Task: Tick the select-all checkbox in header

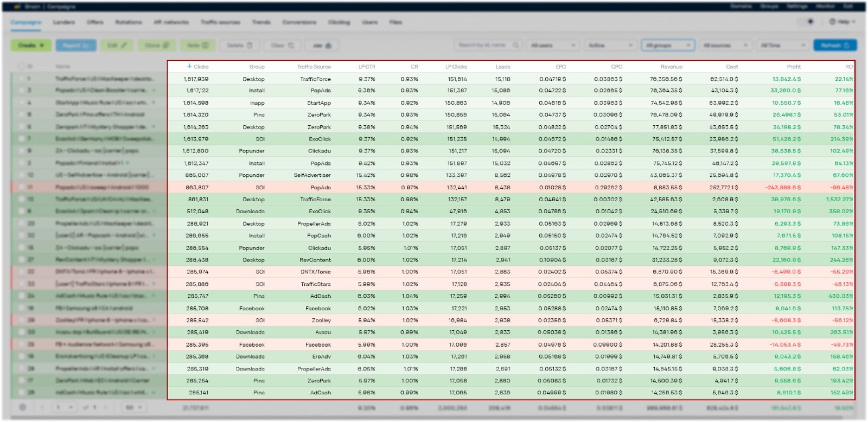Action: [22, 66]
